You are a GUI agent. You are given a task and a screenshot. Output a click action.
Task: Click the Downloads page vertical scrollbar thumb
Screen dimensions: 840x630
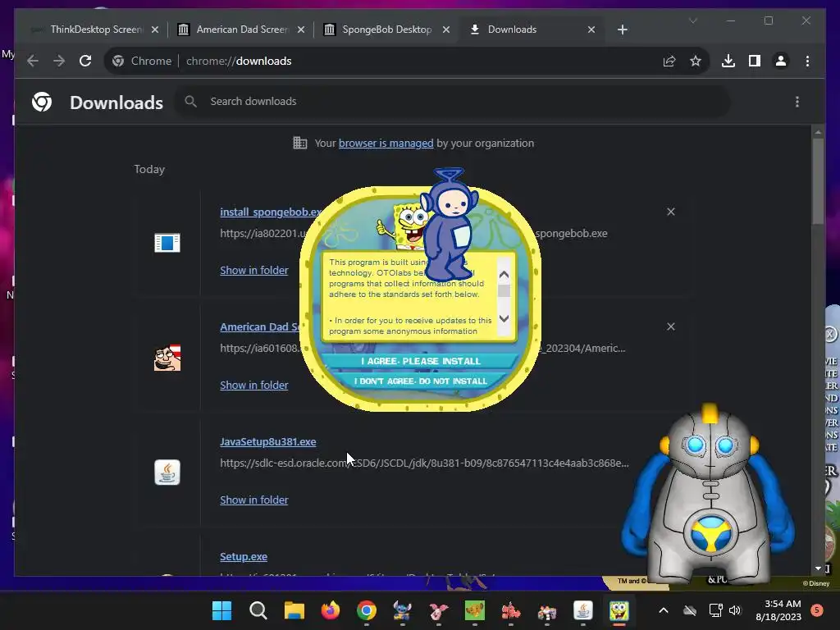tap(818, 181)
